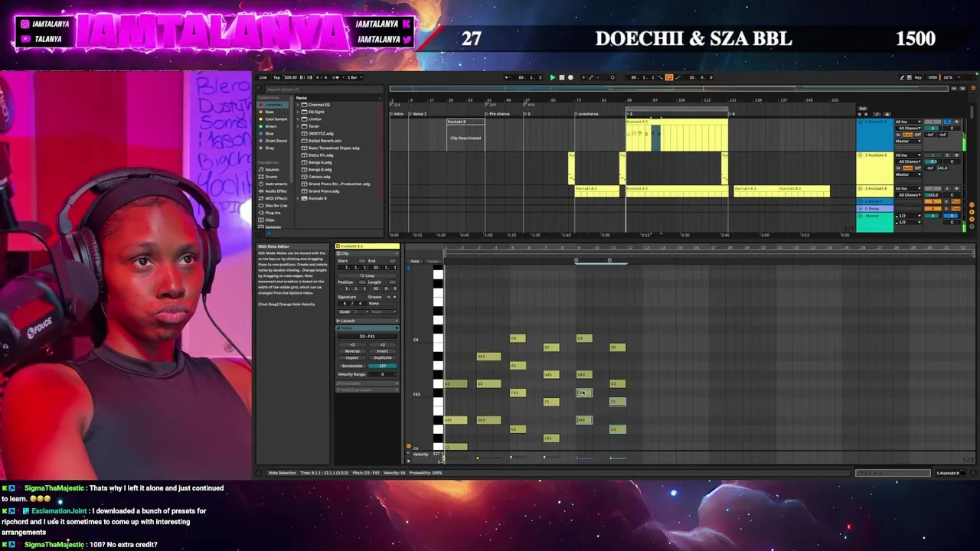Viewport: 980px width, 551px height.
Task: Start playback with the green Play button
Action: coord(553,77)
